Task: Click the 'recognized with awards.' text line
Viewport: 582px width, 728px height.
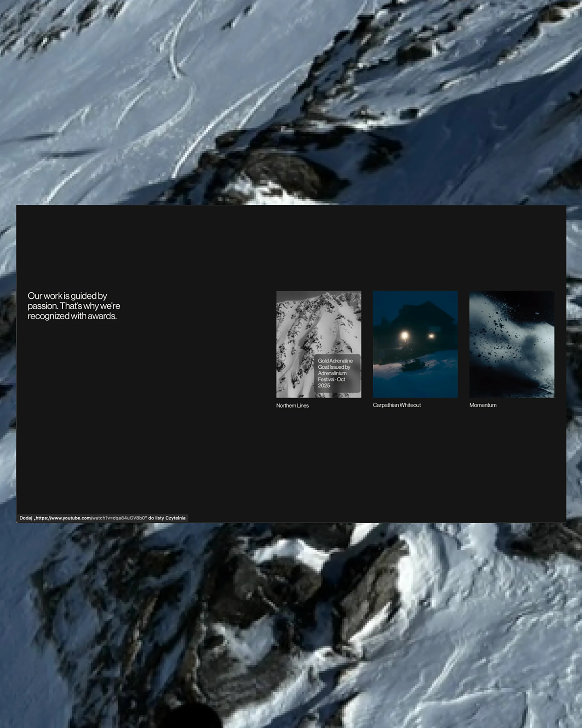Action: 72,316
